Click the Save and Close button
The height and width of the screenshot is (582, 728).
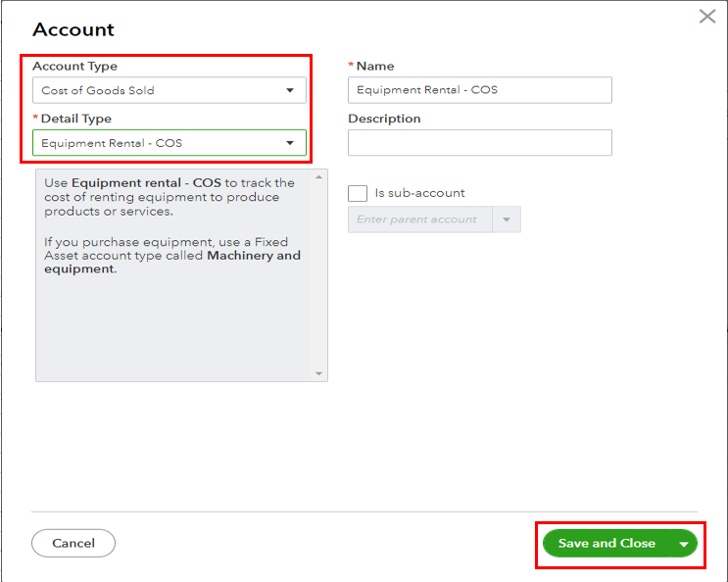(606, 543)
